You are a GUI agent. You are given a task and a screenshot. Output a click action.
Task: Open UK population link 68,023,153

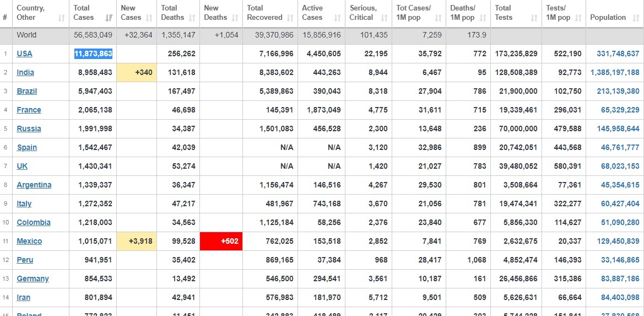(620, 166)
